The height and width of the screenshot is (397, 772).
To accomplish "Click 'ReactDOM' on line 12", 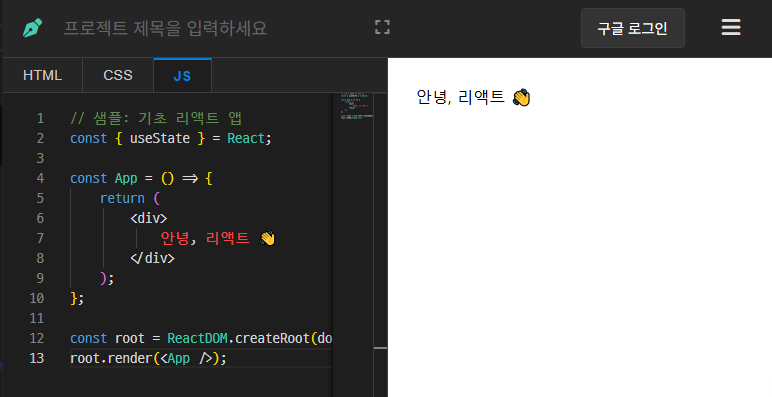I will (x=197, y=338).
